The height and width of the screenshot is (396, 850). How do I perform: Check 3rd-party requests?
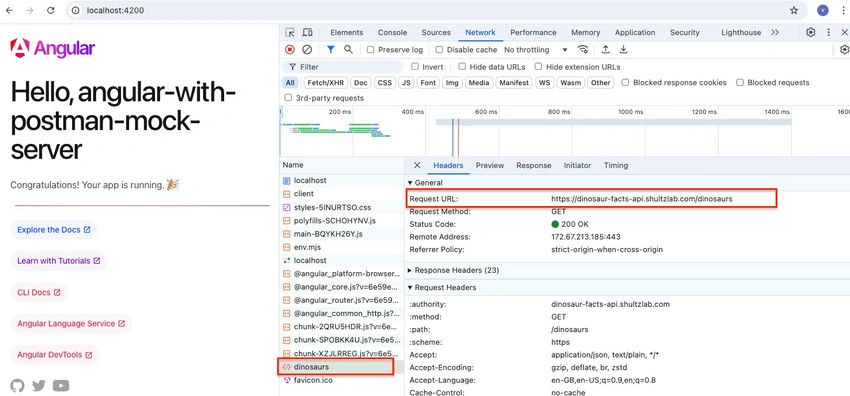click(288, 98)
